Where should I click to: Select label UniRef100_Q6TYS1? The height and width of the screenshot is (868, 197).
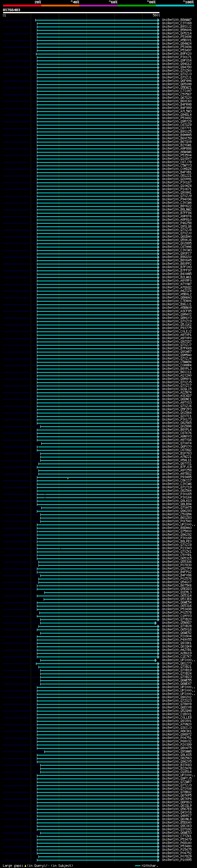point(177,464)
